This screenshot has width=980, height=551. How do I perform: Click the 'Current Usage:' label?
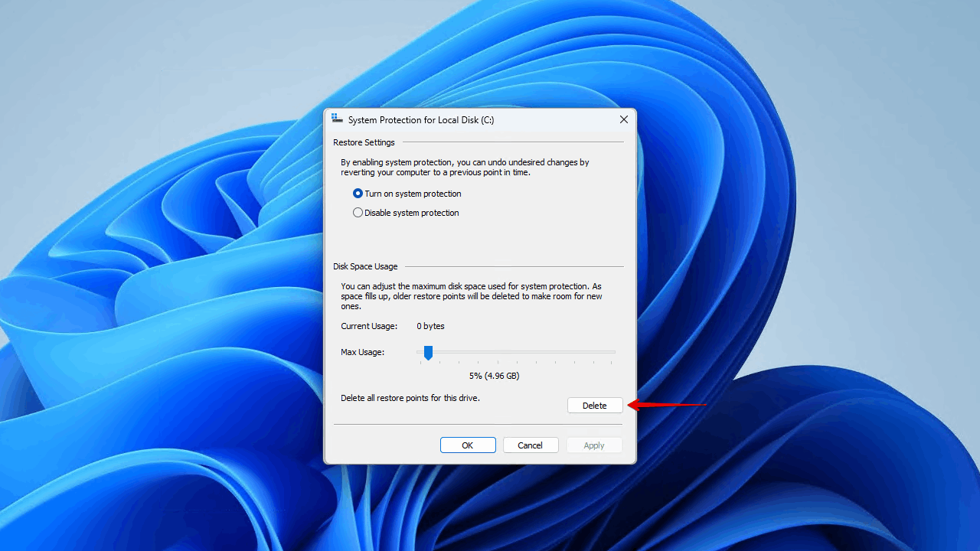[x=369, y=326]
